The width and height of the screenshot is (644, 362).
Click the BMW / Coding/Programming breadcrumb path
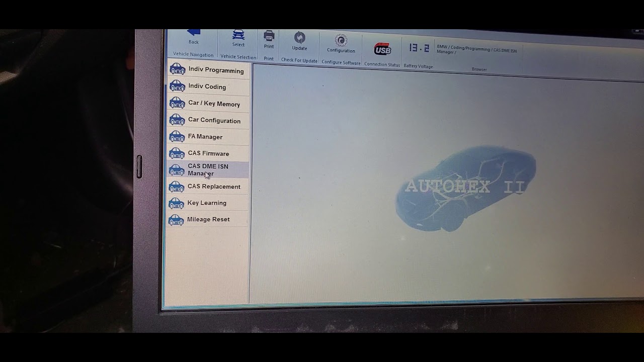476,50
